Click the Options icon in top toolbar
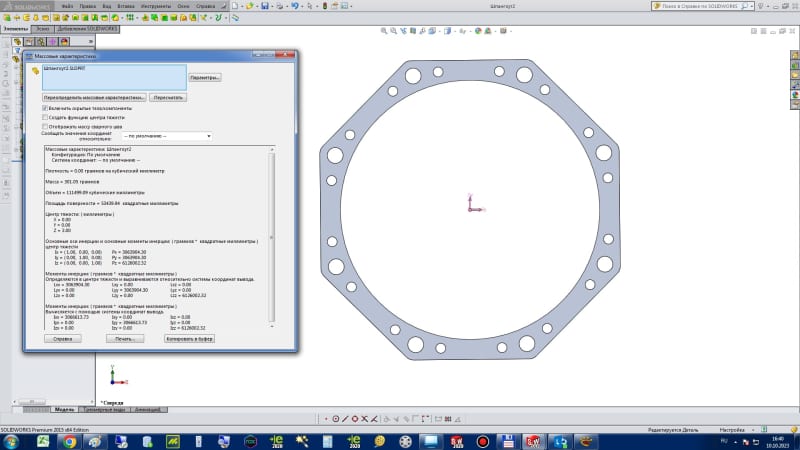This screenshot has width=800, height=450. tap(344, 6)
